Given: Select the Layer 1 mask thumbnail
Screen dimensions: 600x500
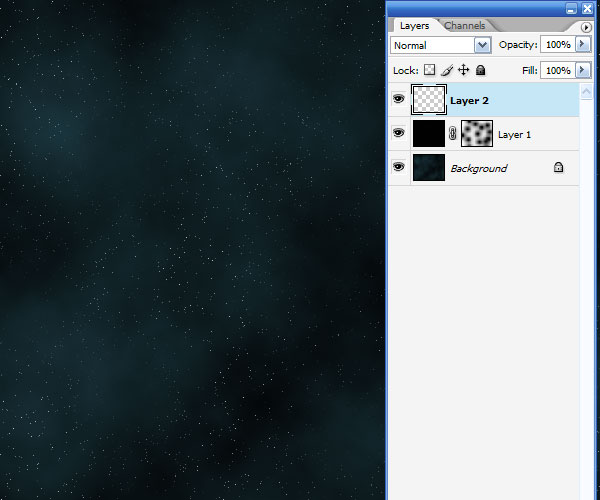Looking at the screenshot, I should tap(477, 133).
